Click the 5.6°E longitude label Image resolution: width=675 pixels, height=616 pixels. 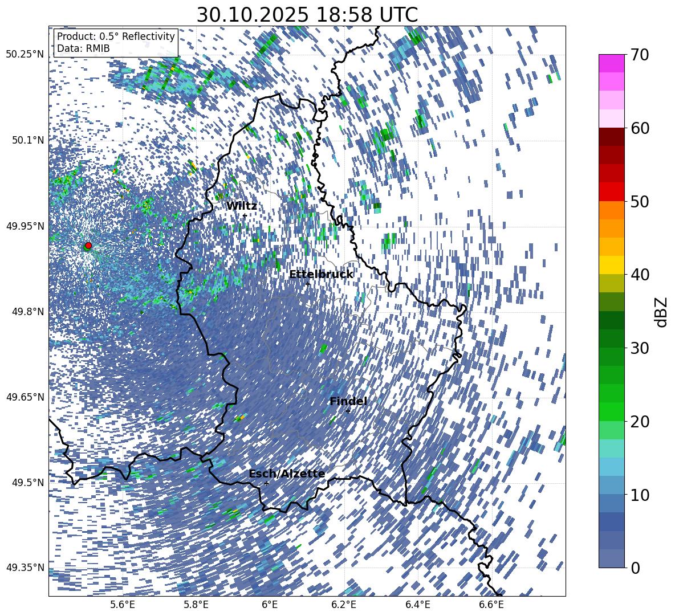[123, 605]
